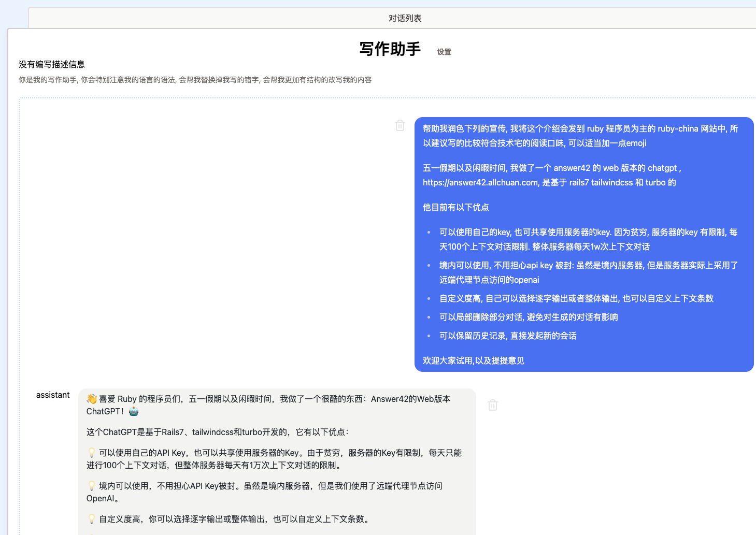Click the assistant greeting starting 喜爱 Ruby 的程序员们

pos(268,405)
